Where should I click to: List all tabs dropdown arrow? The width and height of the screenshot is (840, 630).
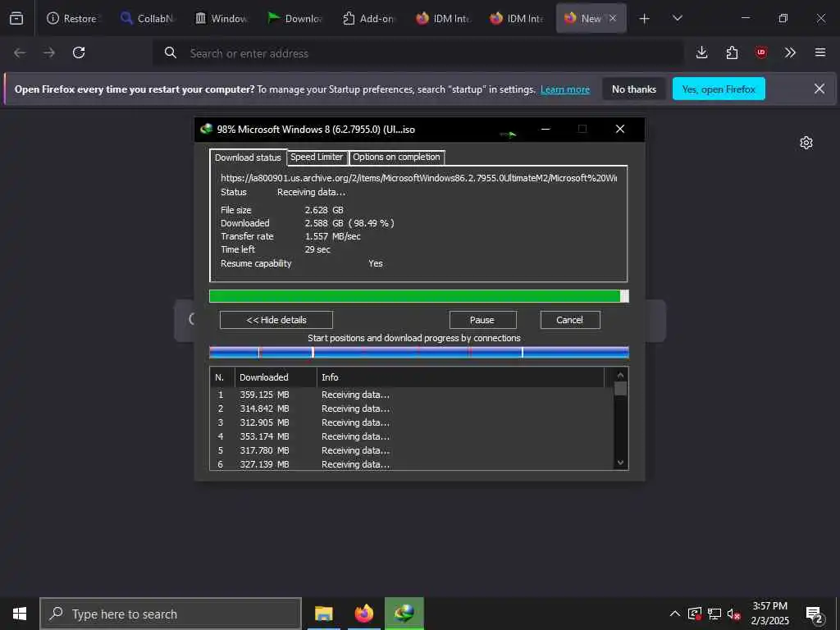click(x=677, y=18)
